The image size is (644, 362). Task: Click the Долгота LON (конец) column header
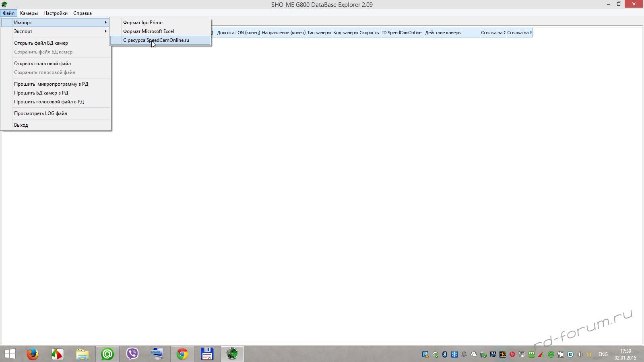pos(239,33)
